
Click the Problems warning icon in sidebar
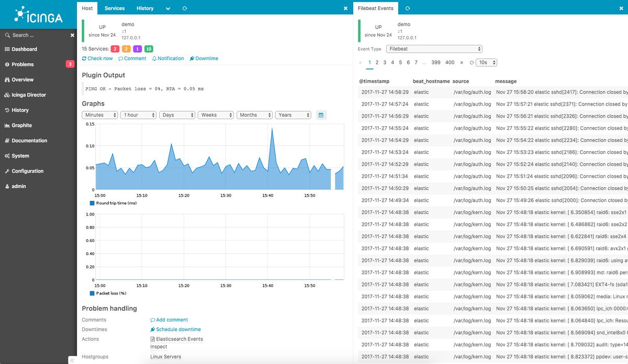click(x=7, y=64)
